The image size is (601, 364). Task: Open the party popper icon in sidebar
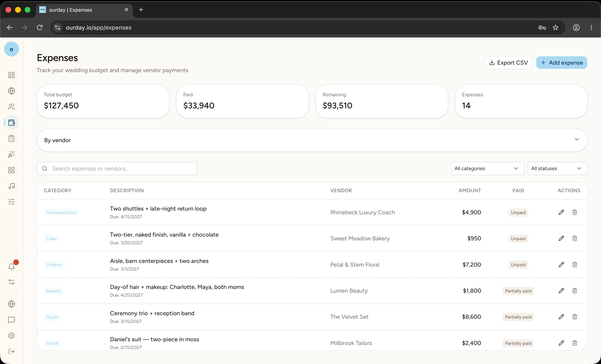point(11,154)
